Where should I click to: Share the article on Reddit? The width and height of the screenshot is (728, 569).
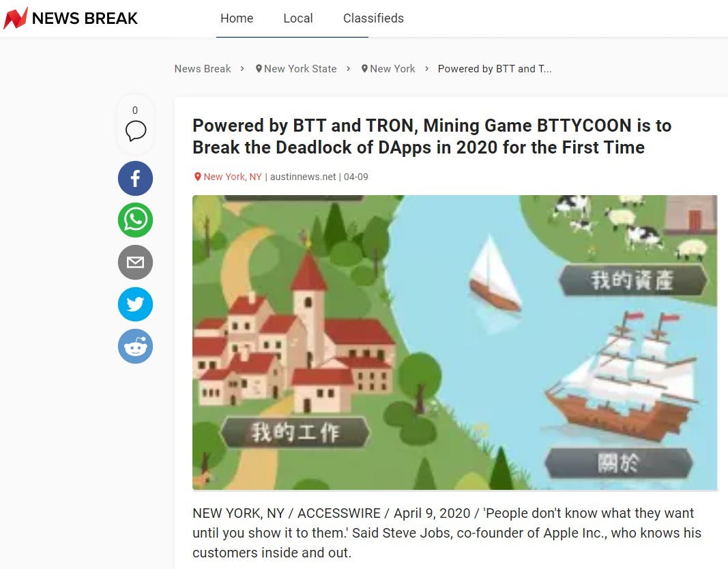pyautogui.click(x=135, y=347)
